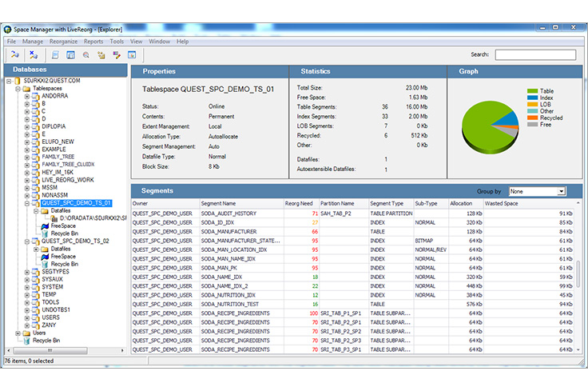This screenshot has width=588, height=391.
Task: Click the FreeSpace icon under QUEST_SPC_DEMO_TS_02
Action: pos(45,257)
